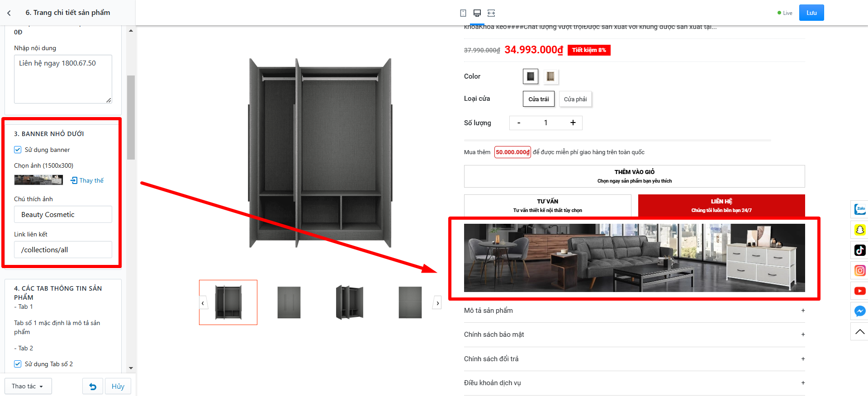Click the Thay thế replace-image icon

click(x=74, y=180)
